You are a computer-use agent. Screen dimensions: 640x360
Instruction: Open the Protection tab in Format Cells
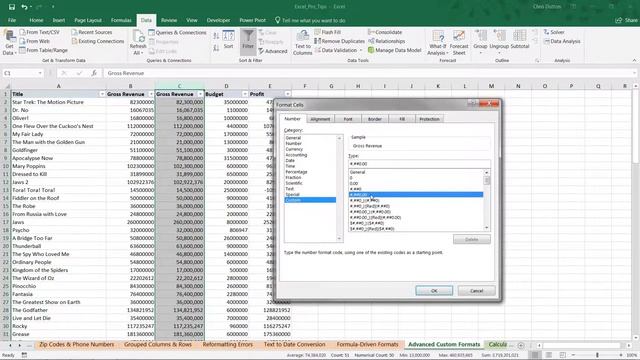pos(429,119)
